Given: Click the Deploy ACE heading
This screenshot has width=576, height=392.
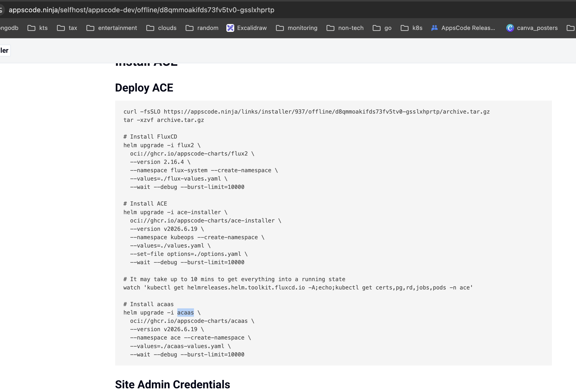Looking at the screenshot, I should (144, 88).
